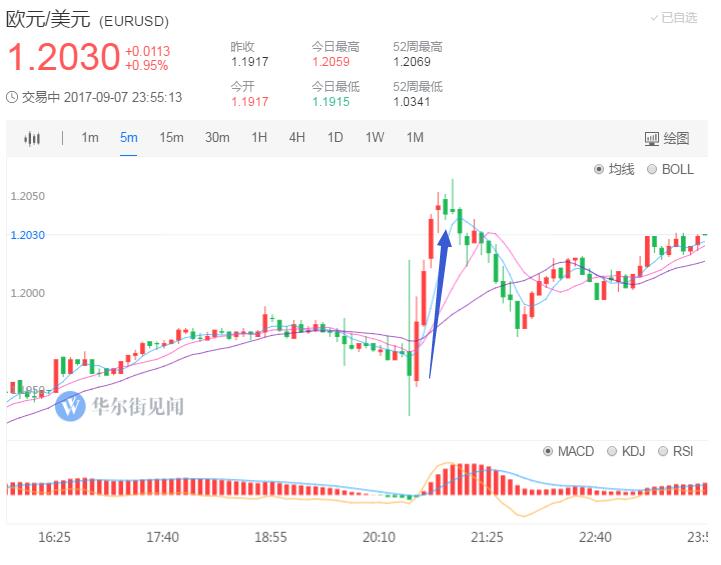Image resolution: width=721 pixels, height=565 pixels.
Task: Switch to the 1D daily timeframe
Action: point(335,138)
